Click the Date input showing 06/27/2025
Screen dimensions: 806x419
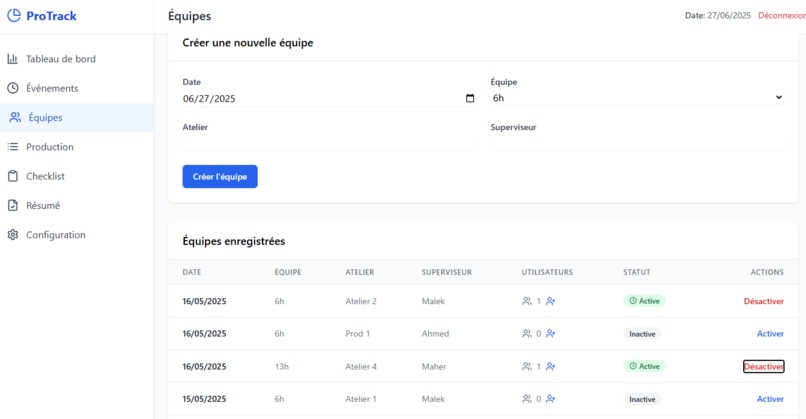click(329, 98)
